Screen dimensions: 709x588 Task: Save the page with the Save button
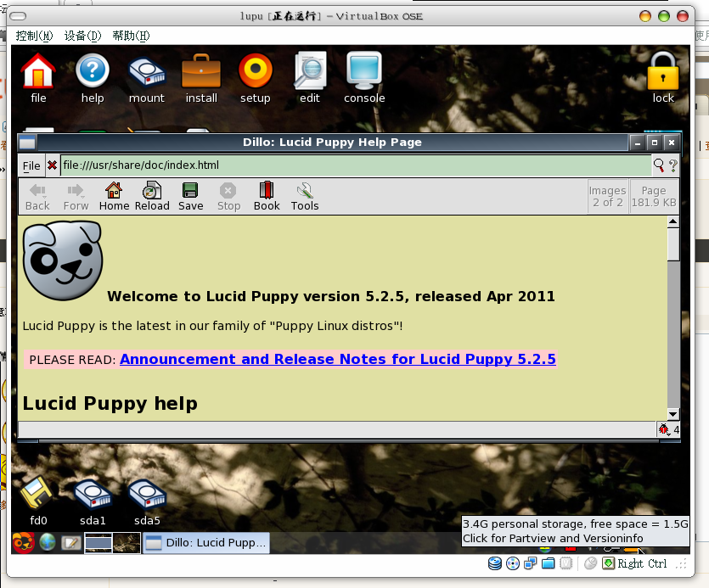(x=190, y=197)
